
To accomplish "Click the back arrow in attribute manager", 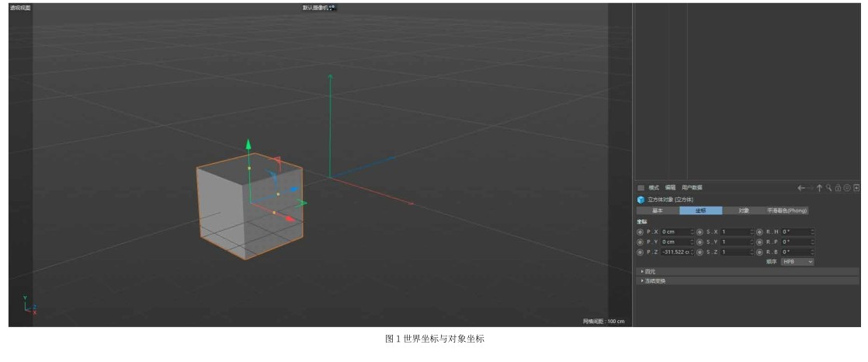I will (801, 188).
